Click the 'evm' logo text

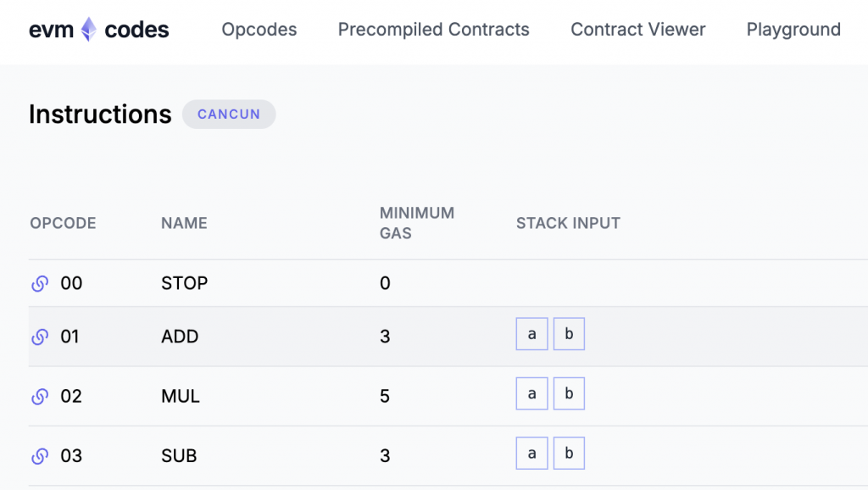[x=51, y=31]
